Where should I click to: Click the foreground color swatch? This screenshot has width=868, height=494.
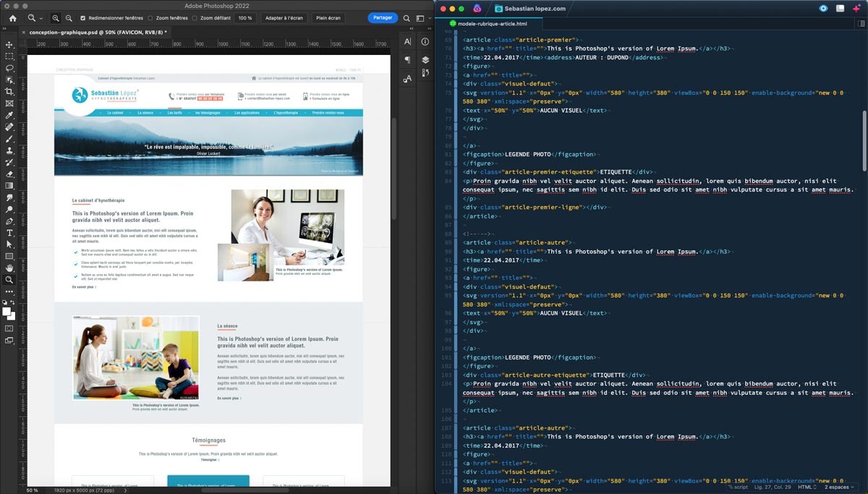pyautogui.click(x=7, y=312)
